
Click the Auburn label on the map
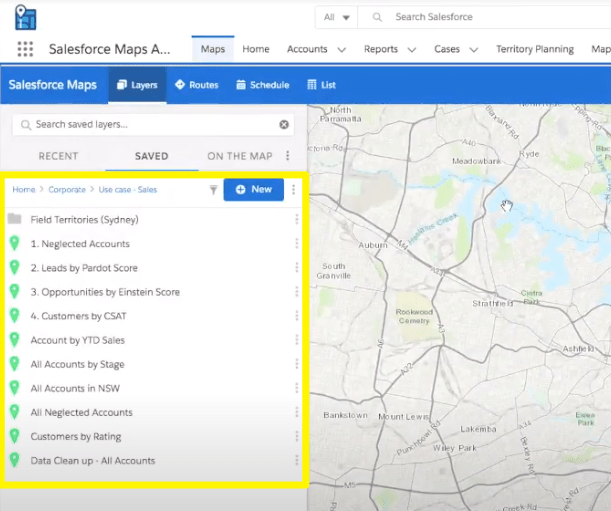[373, 245]
